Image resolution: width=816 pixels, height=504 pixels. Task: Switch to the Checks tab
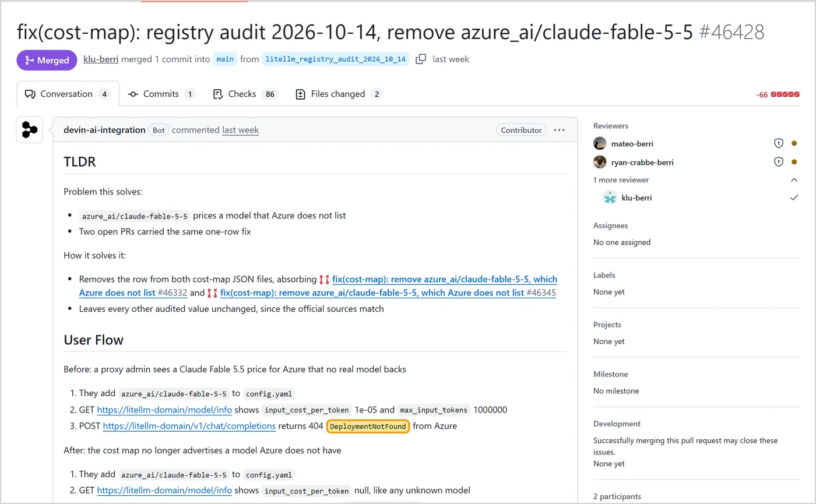click(x=246, y=94)
